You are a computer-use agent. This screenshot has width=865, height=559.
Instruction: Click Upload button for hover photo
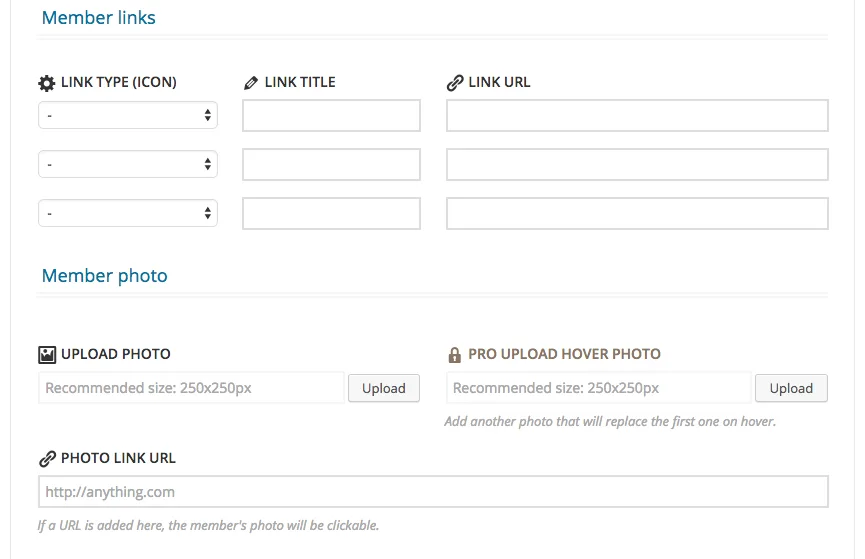pos(791,388)
